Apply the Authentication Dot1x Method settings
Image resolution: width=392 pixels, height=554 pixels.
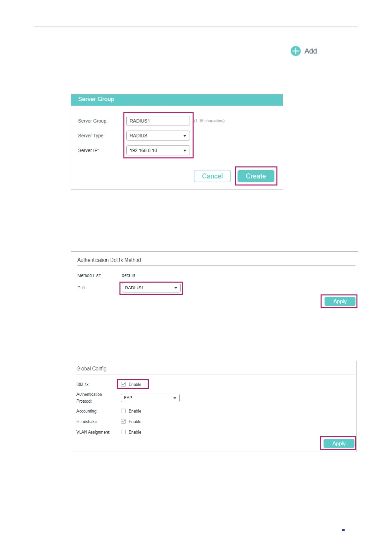[x=339, y=301]
